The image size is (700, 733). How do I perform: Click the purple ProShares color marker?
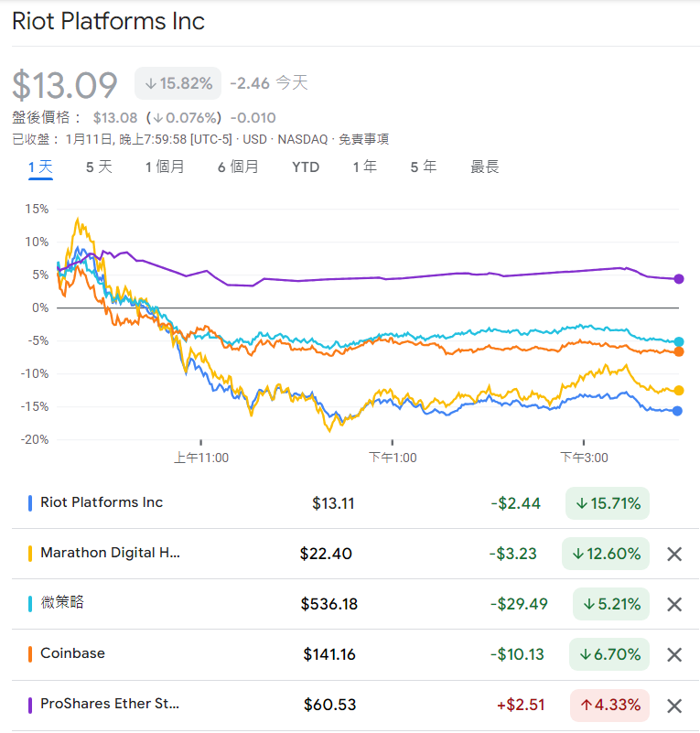[x=30, y=706]
